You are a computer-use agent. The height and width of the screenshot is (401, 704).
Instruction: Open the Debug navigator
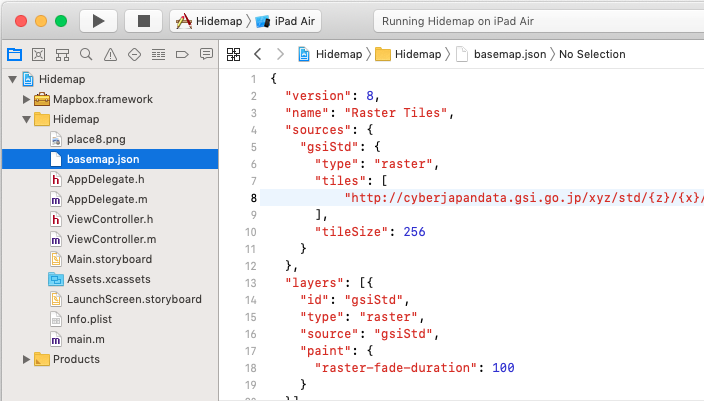coord(157,54)
